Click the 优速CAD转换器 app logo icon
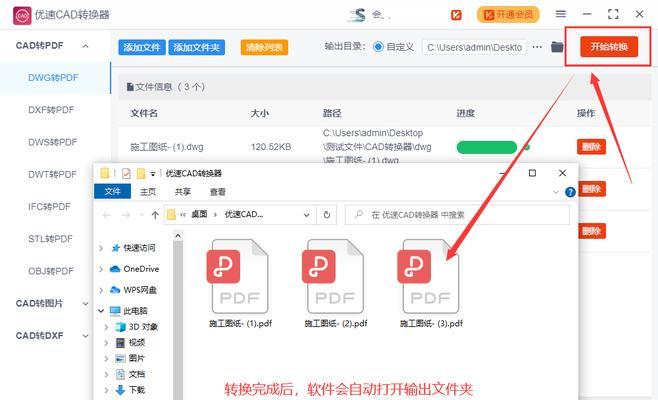This screenshot has height=400, width=658. coord(22,16)
